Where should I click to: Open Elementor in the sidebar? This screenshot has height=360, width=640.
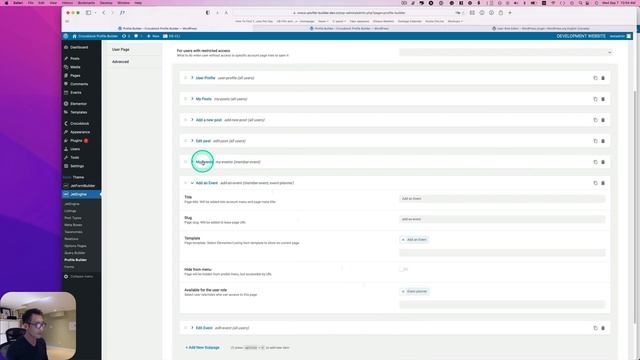click(x=78, y=104)
